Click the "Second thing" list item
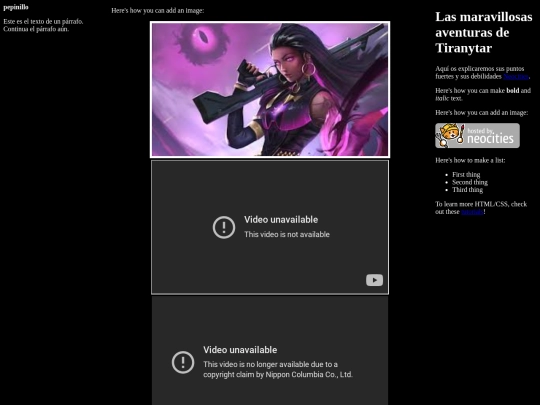The image size is (540, 405). pos(470,182)
